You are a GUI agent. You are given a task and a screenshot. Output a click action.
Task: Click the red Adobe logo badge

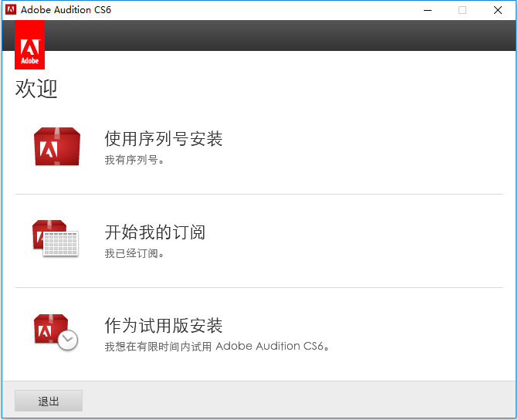coord(30,45)
